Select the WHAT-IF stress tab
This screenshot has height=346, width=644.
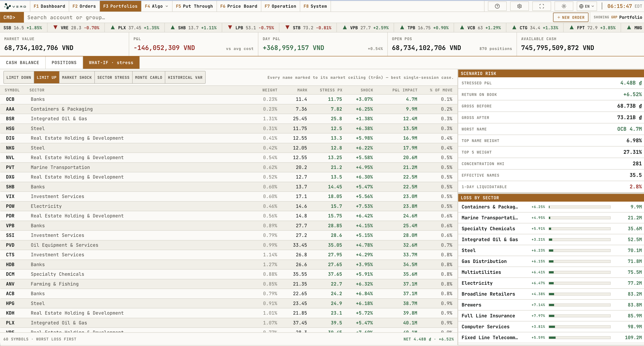tap(111, 63)
